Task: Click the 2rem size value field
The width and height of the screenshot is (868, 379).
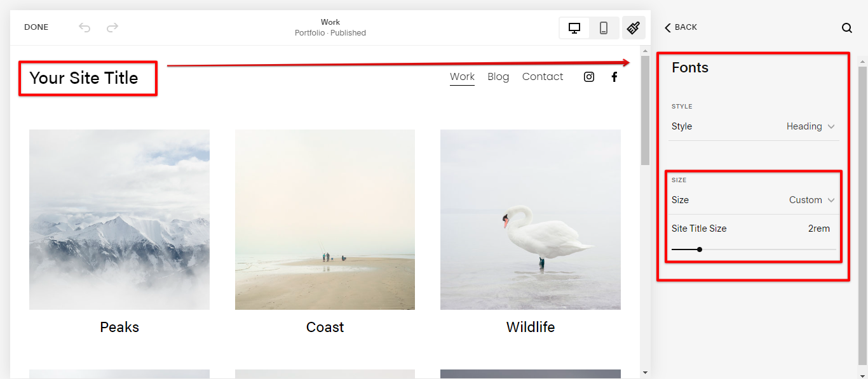Action: tap(818, 229)
